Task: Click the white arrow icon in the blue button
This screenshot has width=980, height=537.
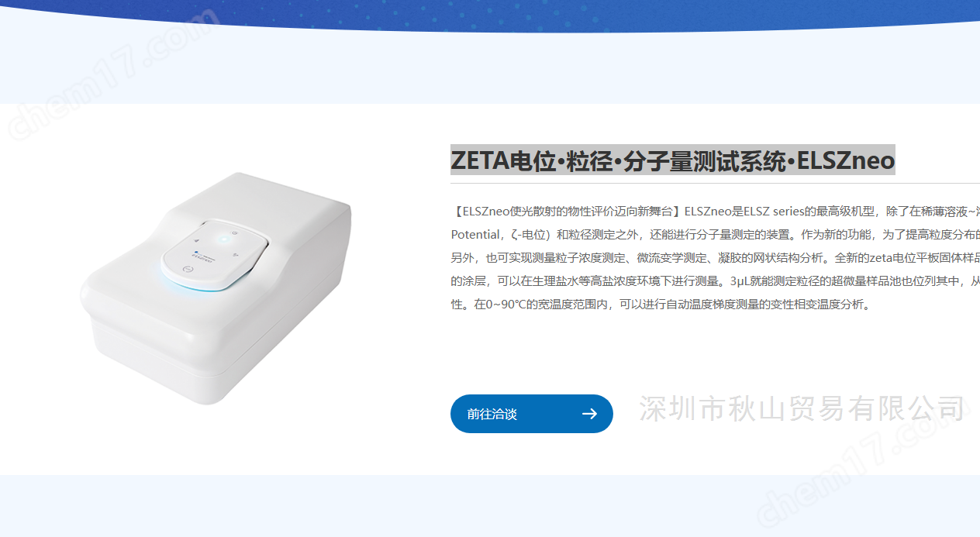Action: click(589, 414)
